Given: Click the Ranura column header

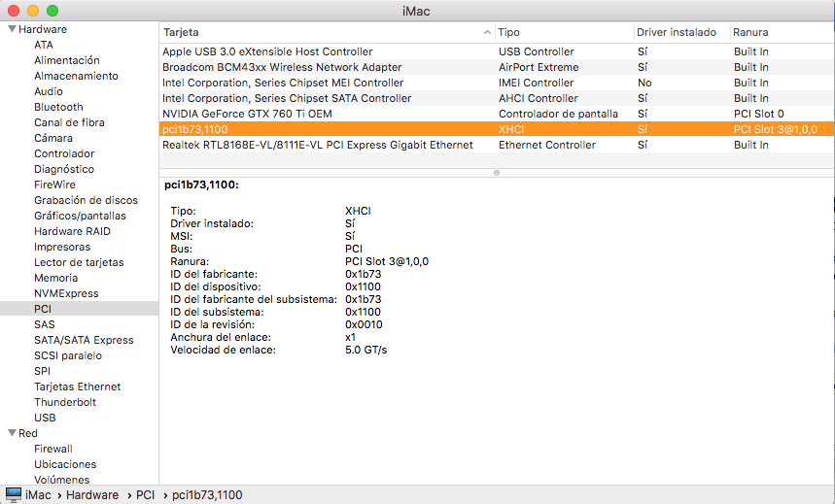Looking at the screenshot, I should click(x=778, y=32).
